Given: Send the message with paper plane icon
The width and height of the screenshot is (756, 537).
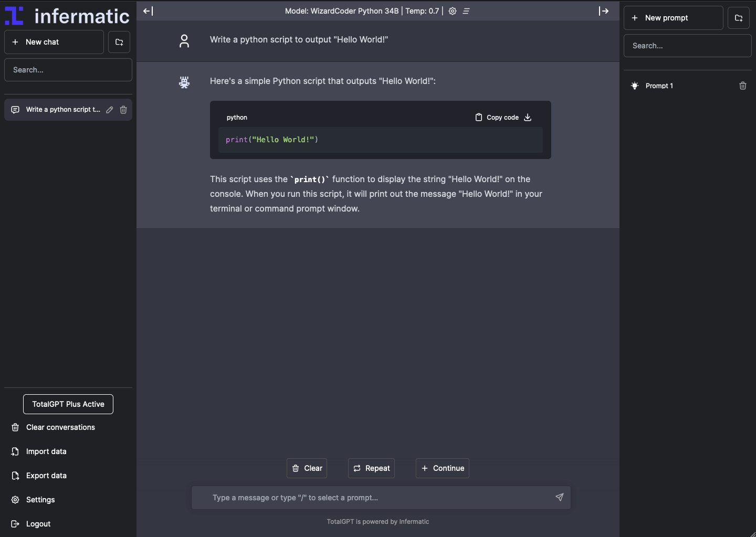Looking at the screenshot, I should click(560, 497).
